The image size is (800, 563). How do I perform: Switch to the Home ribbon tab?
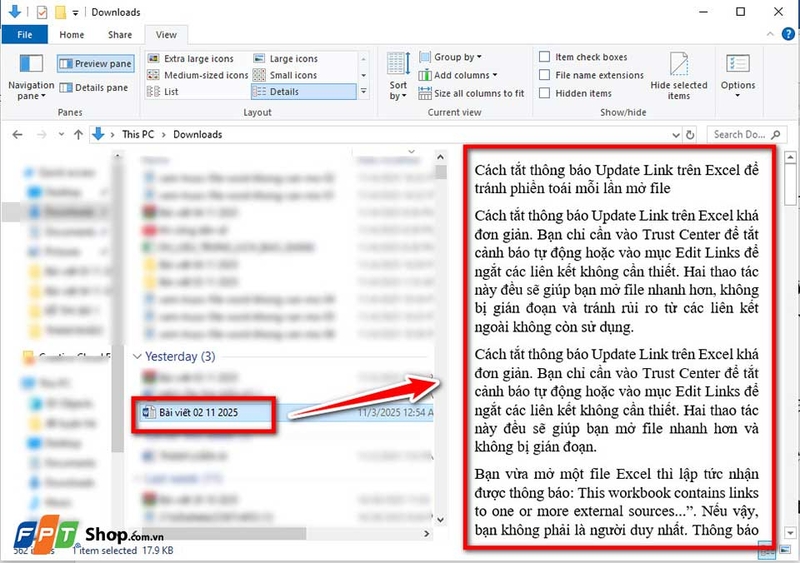pos(71,35)
